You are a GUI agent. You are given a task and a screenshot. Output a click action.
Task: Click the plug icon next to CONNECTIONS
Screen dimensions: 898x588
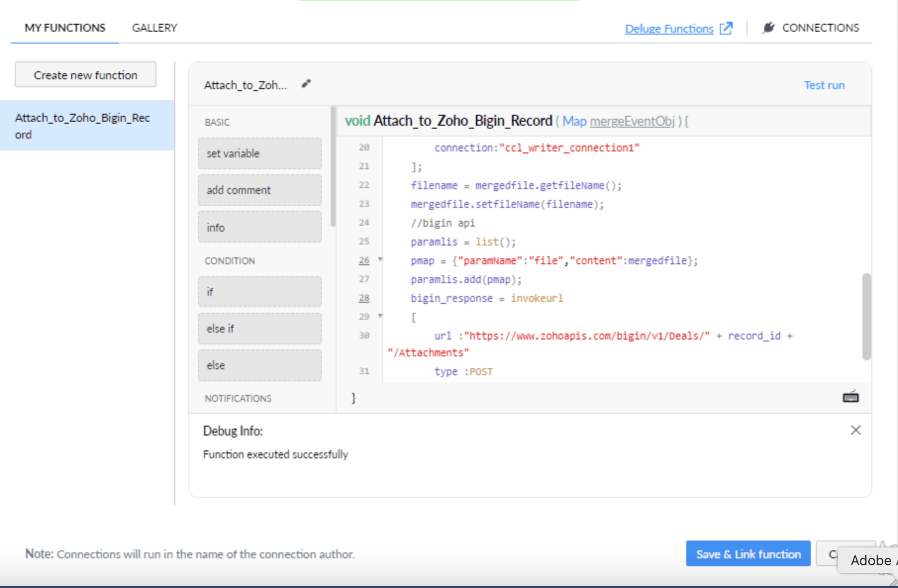[x=768, y=28]
